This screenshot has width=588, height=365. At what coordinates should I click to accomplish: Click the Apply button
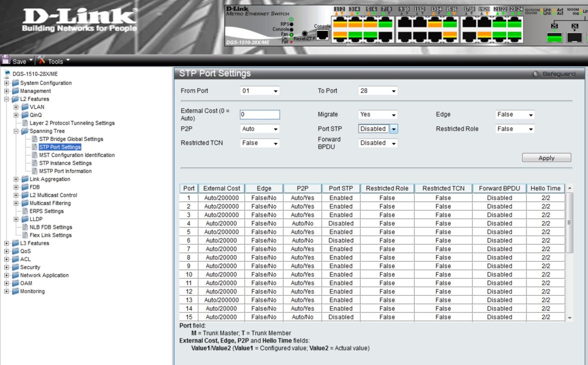pyautogui.click(x=546, y=158)
